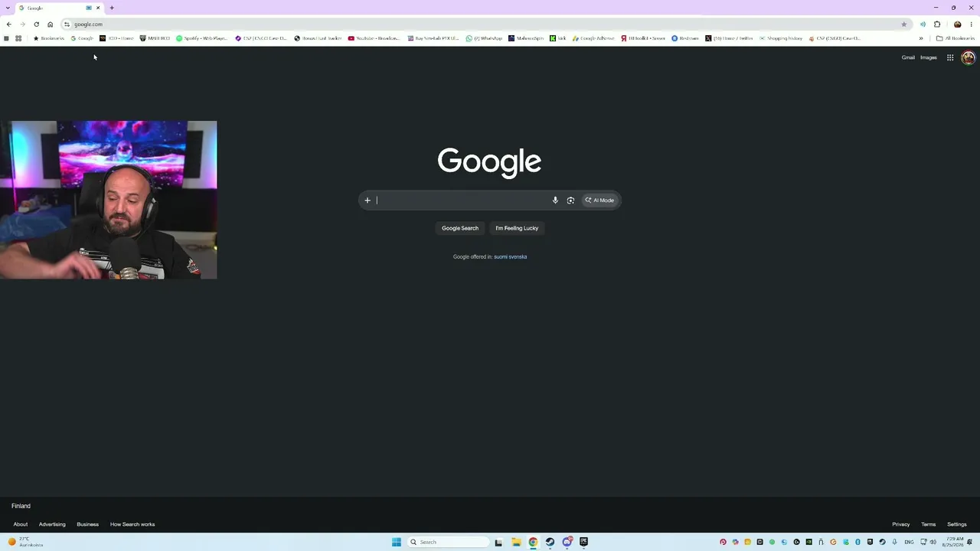
Task: Switch to Chrome on the taskbar
Action: pos(533,542)
